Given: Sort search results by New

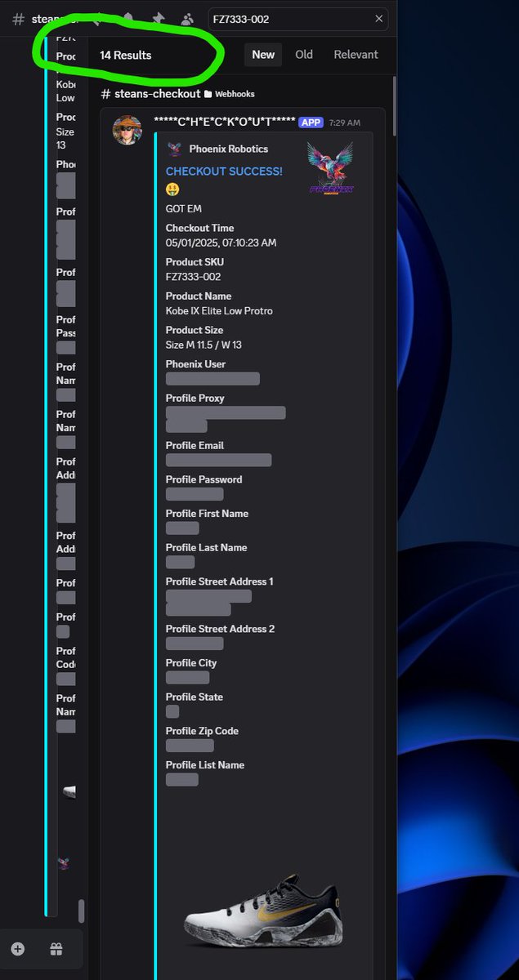Looking at the screenshot, I should pos(263,55).
